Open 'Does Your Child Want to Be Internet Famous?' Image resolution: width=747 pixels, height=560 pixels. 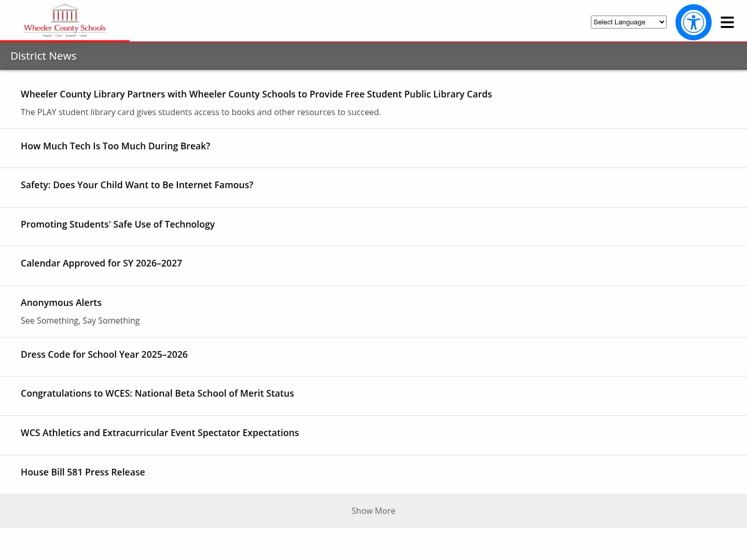click(137, 185)
